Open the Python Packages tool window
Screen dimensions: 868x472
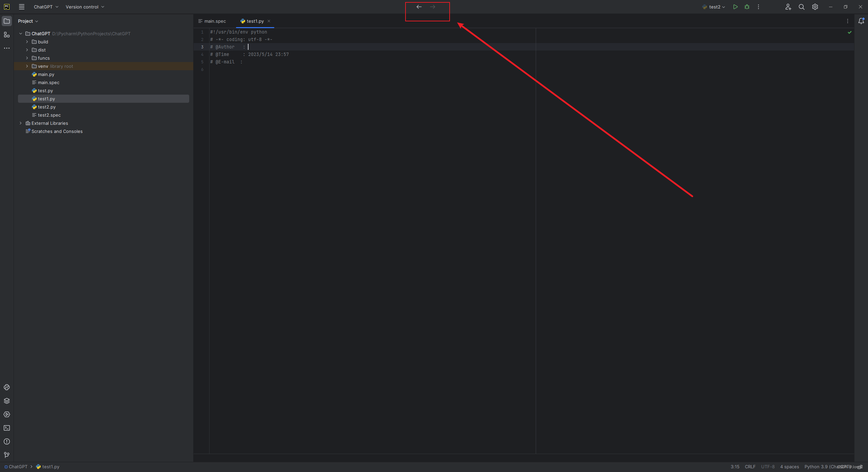[x=7, y=401]
